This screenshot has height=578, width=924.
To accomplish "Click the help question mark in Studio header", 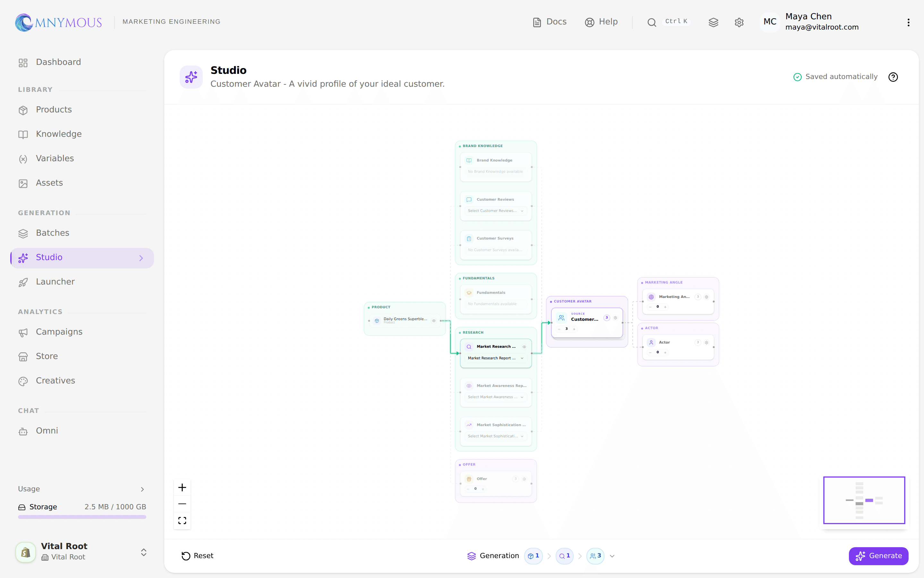I will (893, 77).
